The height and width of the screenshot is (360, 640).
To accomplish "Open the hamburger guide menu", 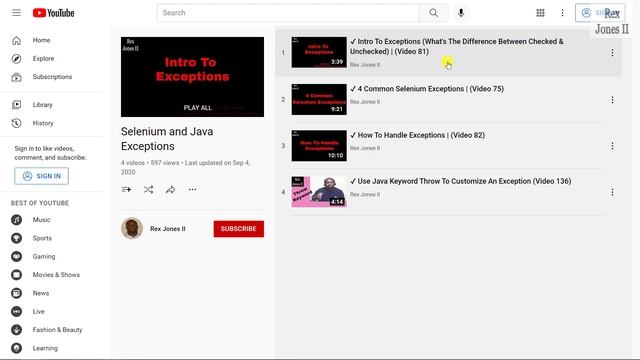I will click(16, 13).
